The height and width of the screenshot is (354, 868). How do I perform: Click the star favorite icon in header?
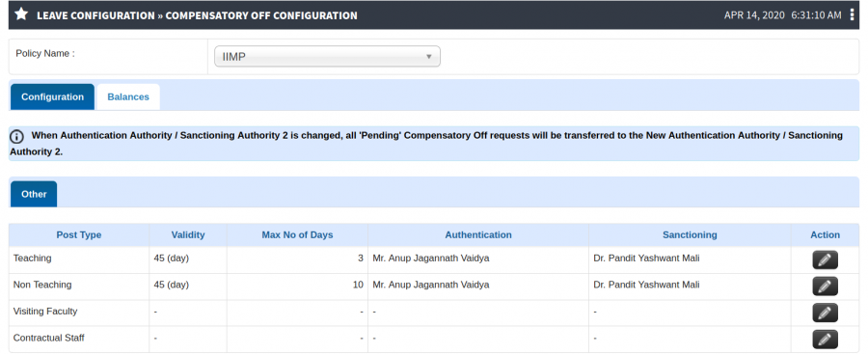[x=21, y=14]
